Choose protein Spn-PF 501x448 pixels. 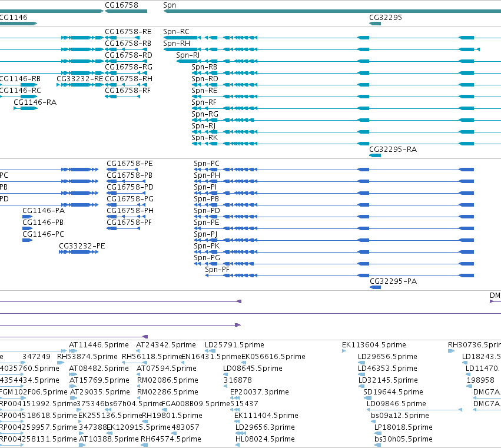217,270
